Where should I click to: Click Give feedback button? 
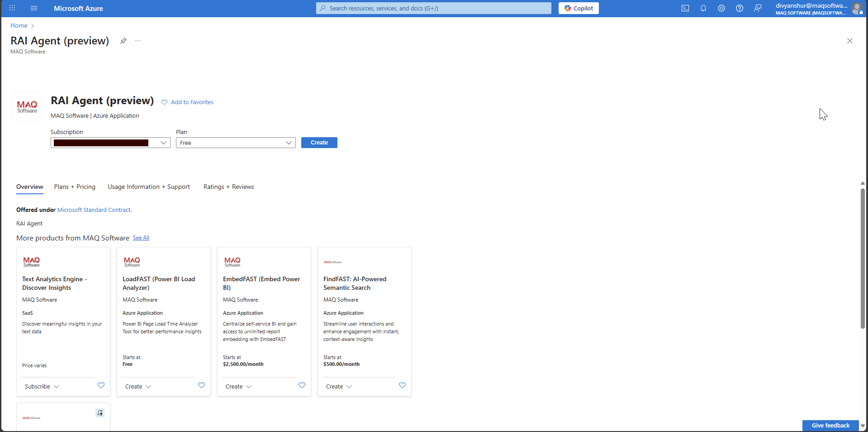click(830, 425)
